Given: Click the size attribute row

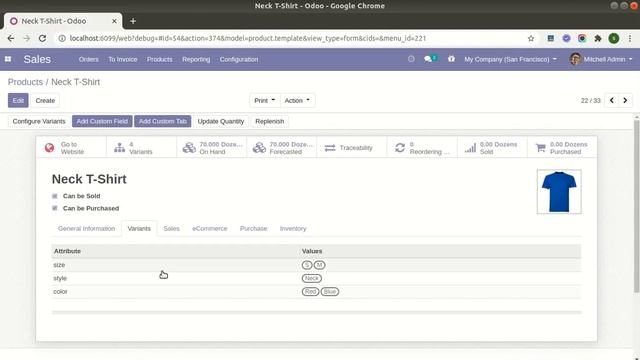Looking at the screenshot, I should (316, 265).
